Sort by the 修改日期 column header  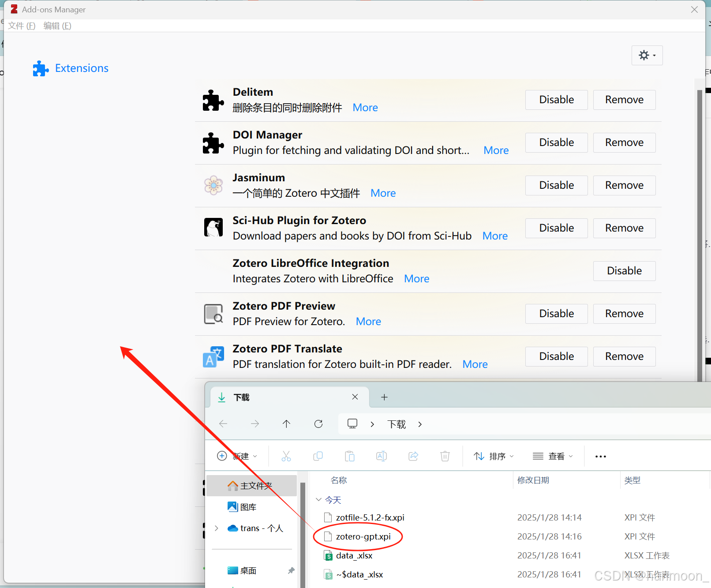533,480
